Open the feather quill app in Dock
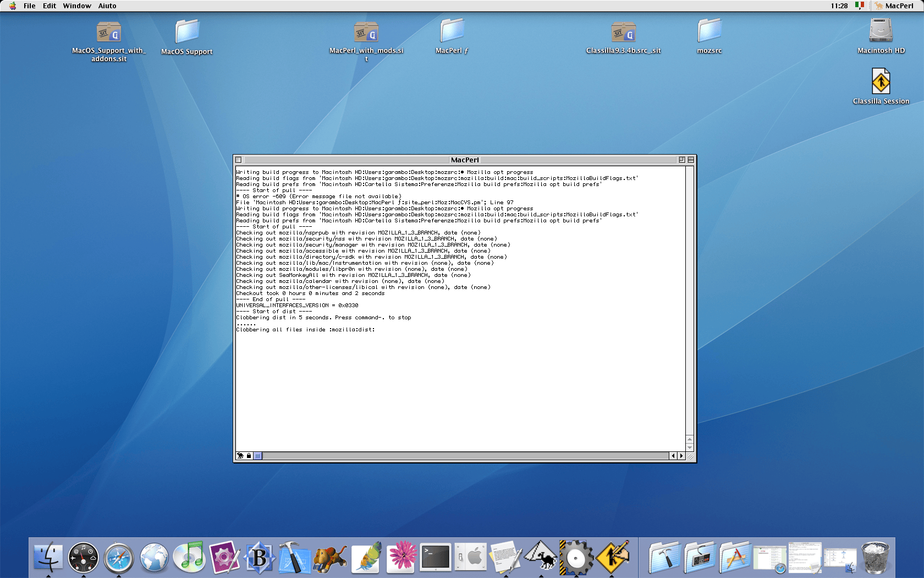The height and width of the screenshot is (578, 924). [x=365, y=557]
